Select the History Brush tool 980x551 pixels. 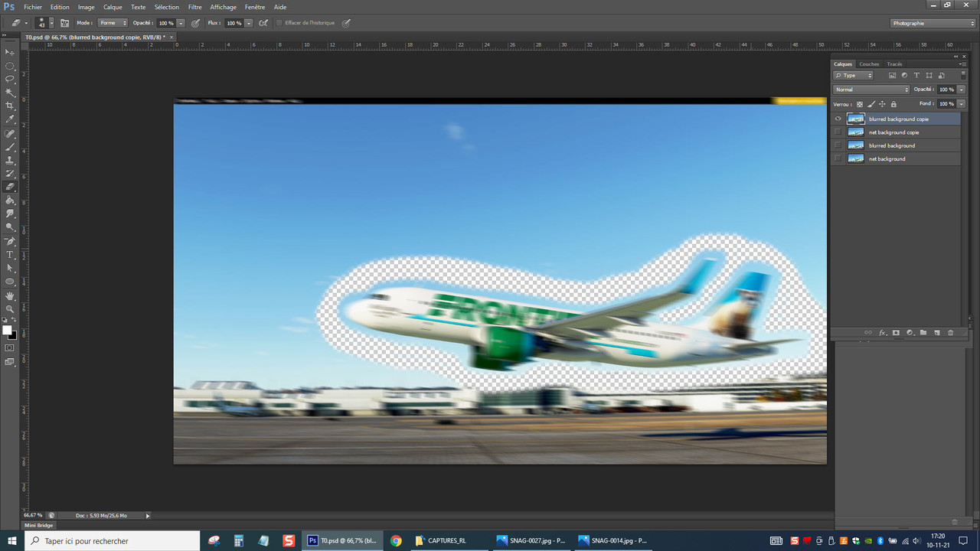coord(10,173)
